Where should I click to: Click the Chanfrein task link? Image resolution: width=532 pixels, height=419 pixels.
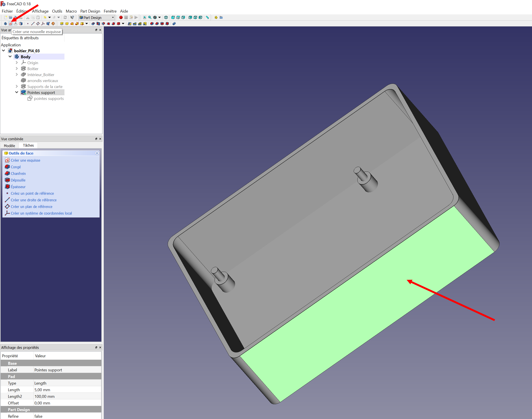tap(18, 173)
